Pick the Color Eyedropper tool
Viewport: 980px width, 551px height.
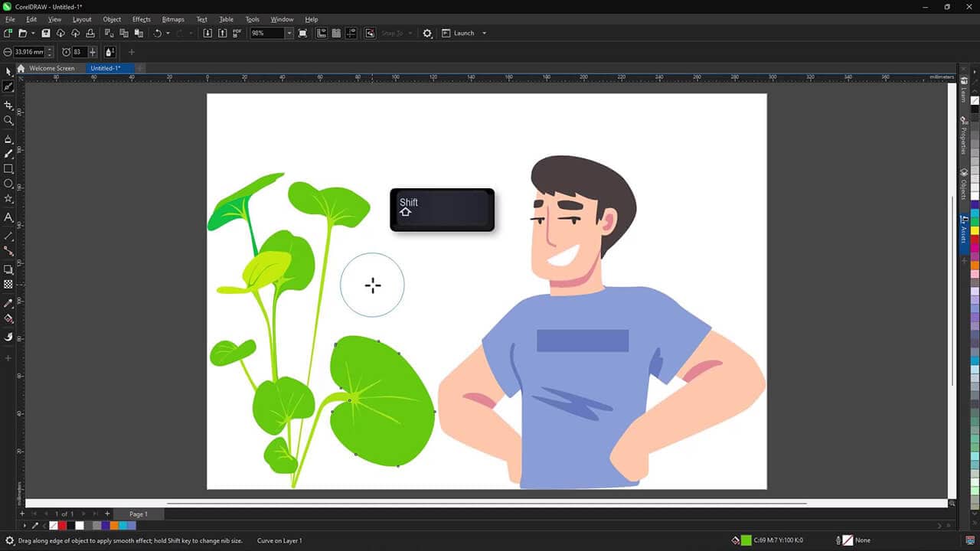pos(8,303)
